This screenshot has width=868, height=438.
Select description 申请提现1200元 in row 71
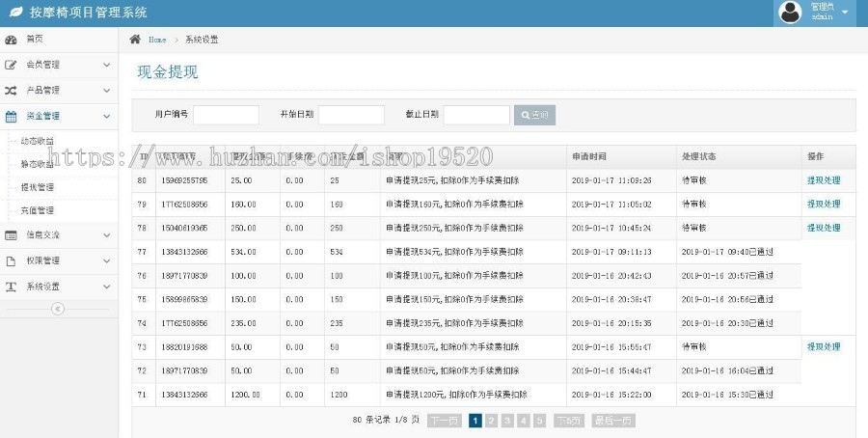click(x=457, y=395)
